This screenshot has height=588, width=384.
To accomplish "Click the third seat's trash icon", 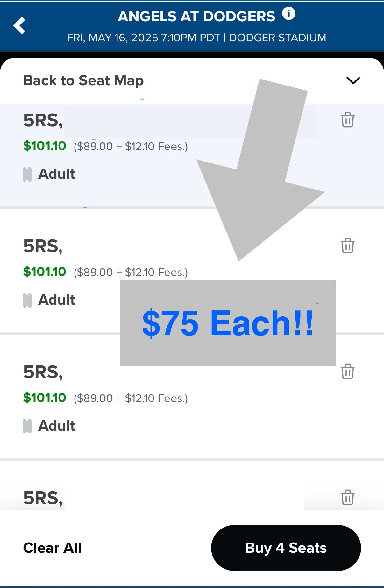I will (347, 371).
